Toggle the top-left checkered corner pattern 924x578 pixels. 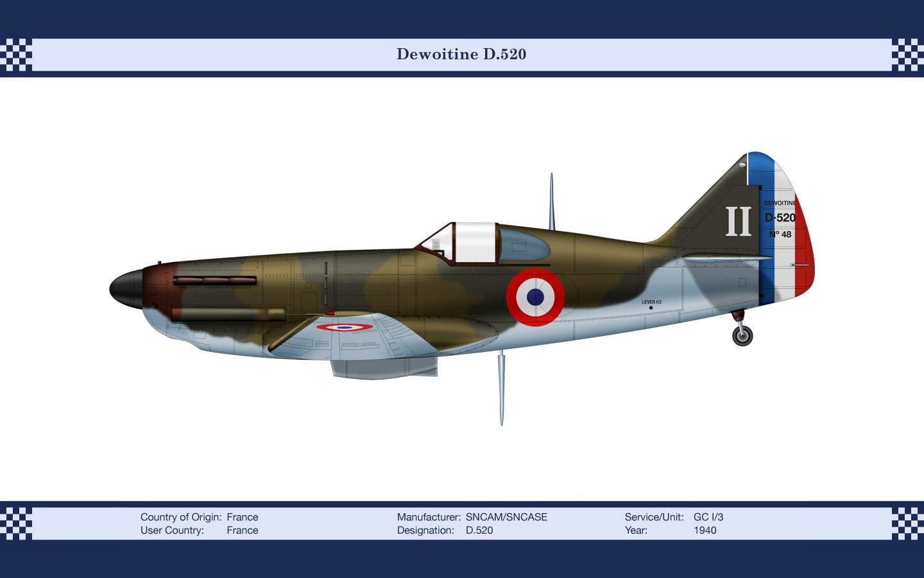click(x=16, y=55)
